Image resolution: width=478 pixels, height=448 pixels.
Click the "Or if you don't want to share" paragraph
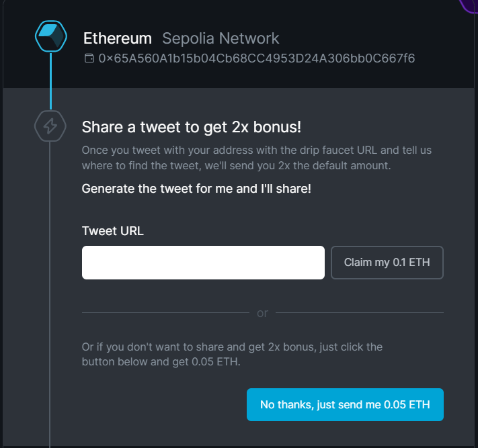point(232,354)
